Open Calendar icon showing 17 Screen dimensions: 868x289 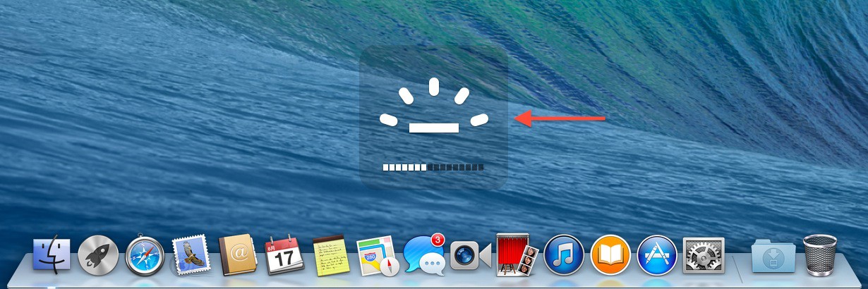284,254
